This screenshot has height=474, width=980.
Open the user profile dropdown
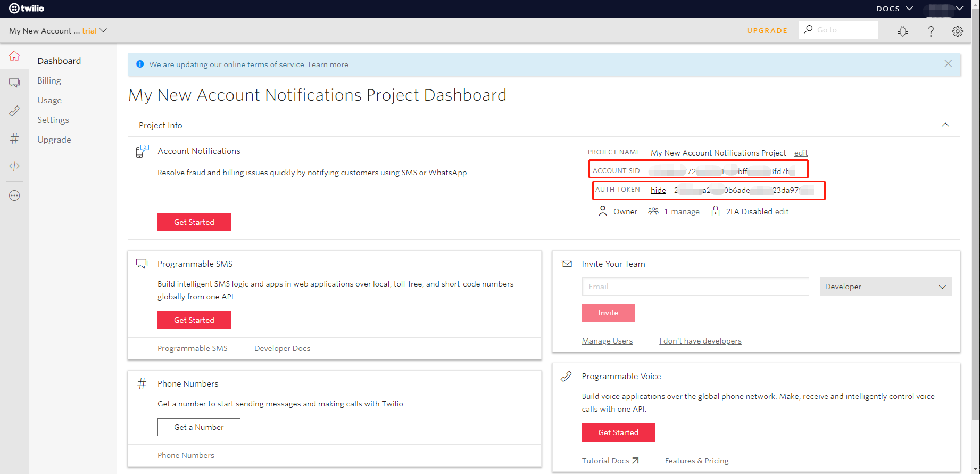(x=944, y=8)
